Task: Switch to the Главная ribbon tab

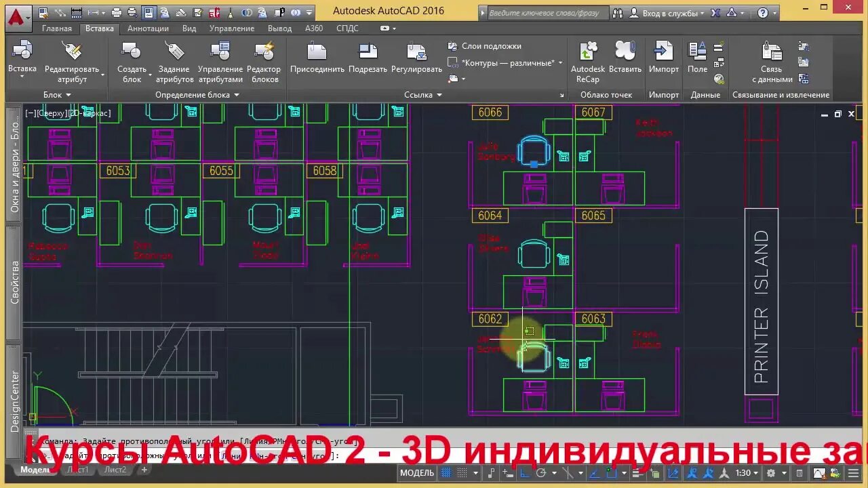Action: click(57, 28)
